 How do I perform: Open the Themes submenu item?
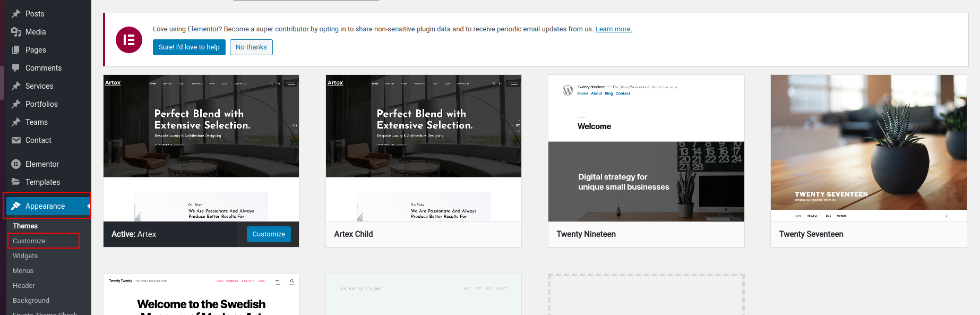25,226
